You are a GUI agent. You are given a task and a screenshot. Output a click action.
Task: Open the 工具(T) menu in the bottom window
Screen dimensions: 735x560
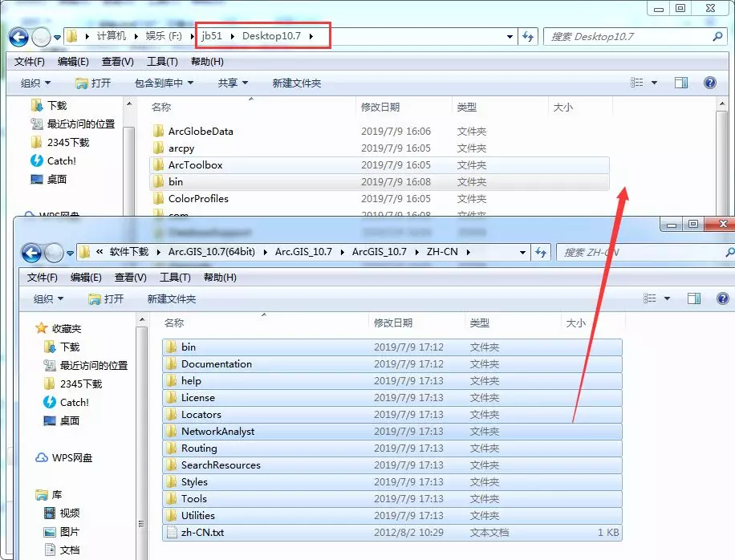(175, 278)
